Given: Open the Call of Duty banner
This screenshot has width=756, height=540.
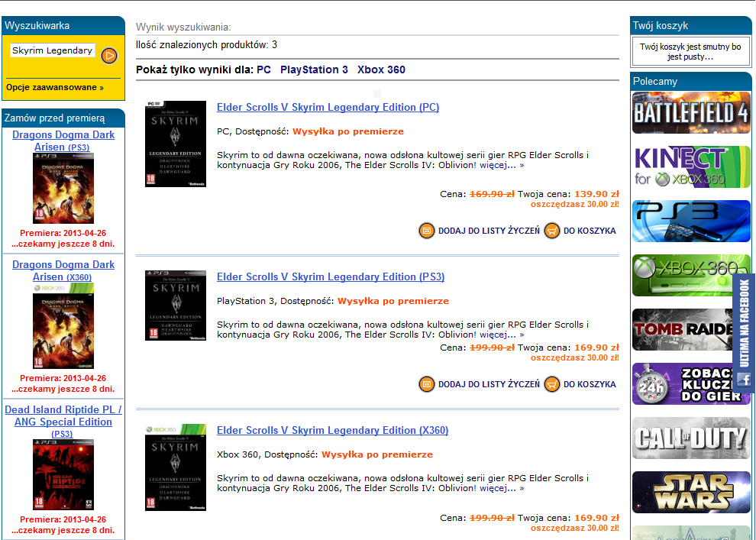Looking at the screenshot, I should 691,438.
